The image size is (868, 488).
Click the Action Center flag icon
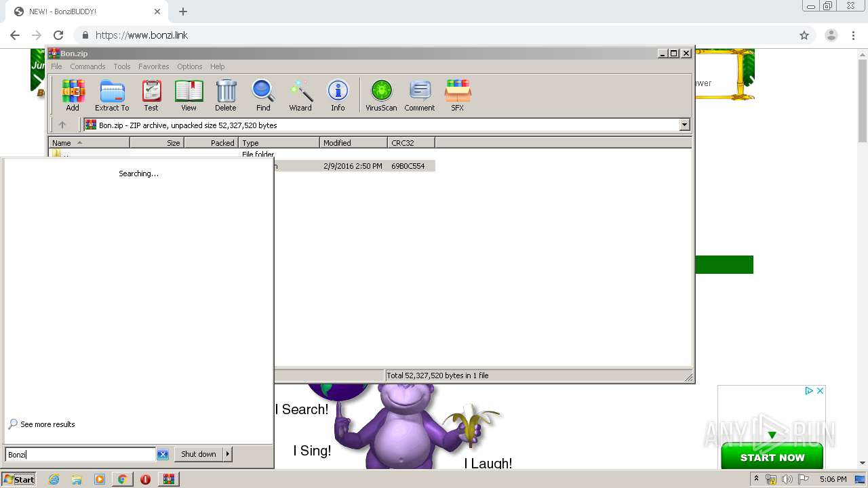[804, 479]
